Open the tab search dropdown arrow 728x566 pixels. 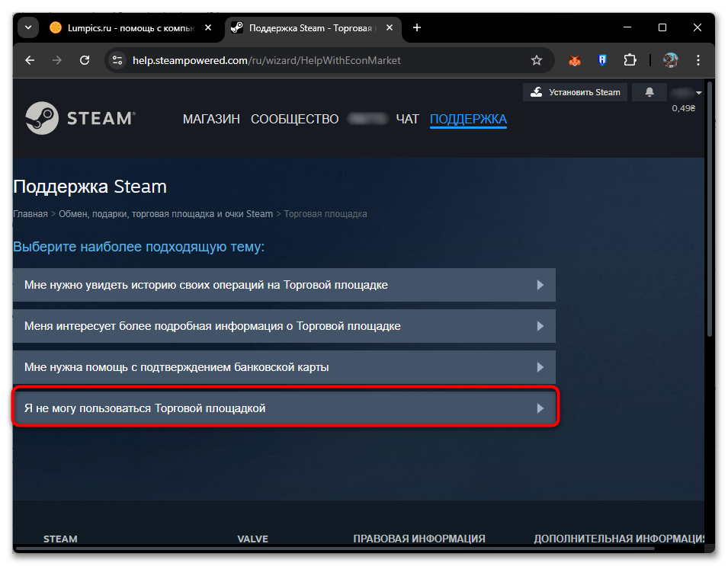28,28
